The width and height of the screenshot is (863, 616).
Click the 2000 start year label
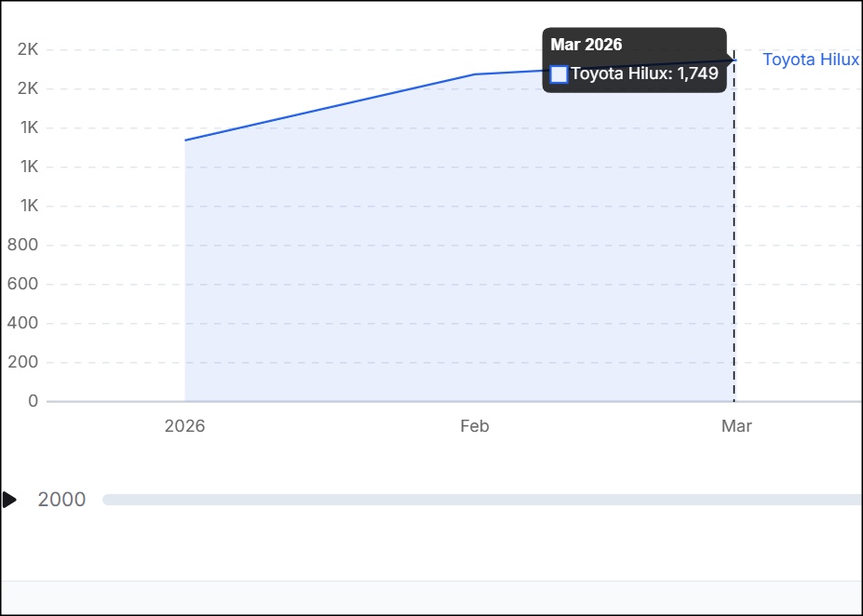61,500
